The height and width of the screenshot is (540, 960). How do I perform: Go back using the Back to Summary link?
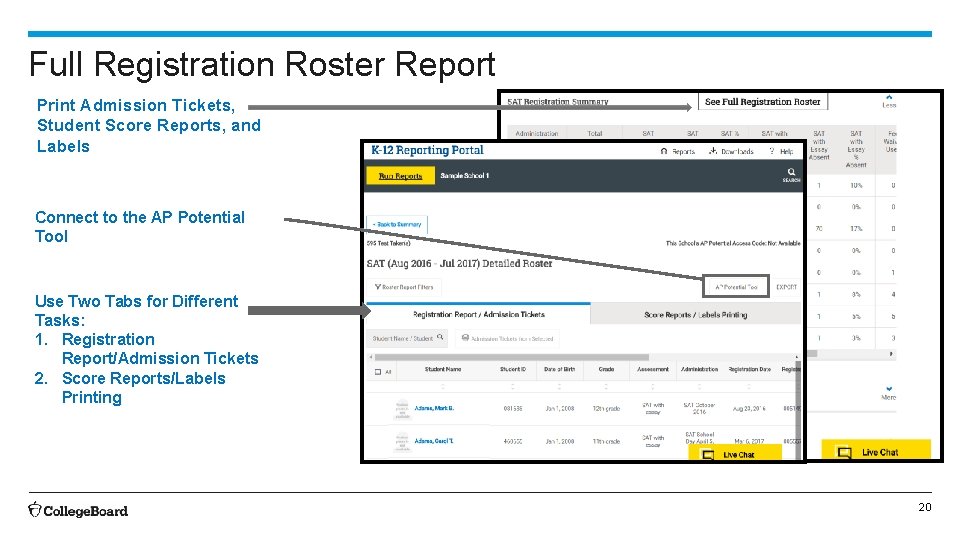tap(397, 225)
